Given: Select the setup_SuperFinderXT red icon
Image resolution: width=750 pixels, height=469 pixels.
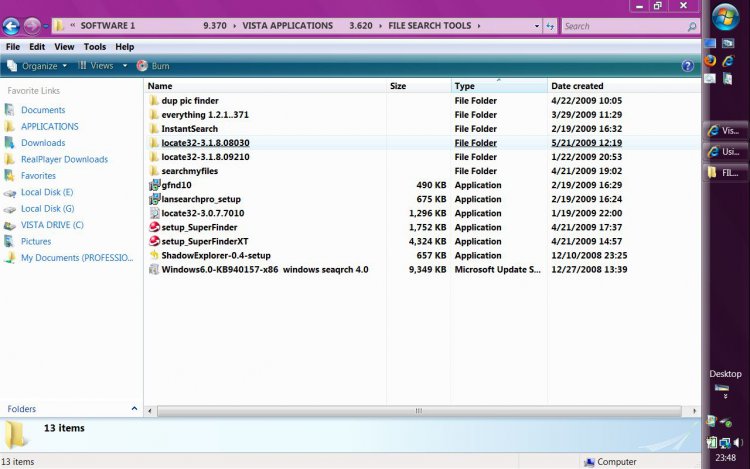Looking at the screenshot, I should point(154,241).
